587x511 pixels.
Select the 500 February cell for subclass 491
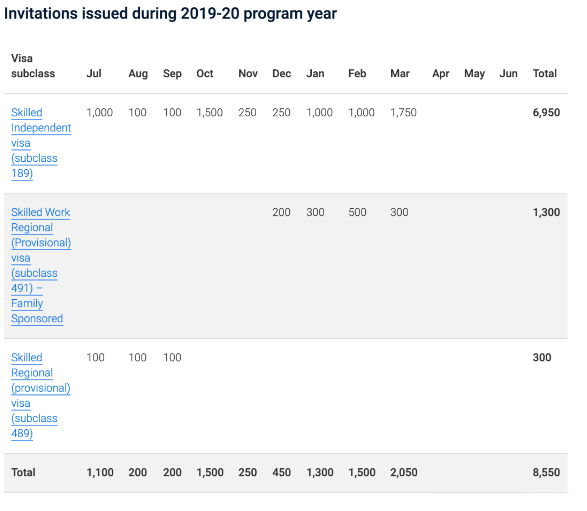tap(357, 212)
